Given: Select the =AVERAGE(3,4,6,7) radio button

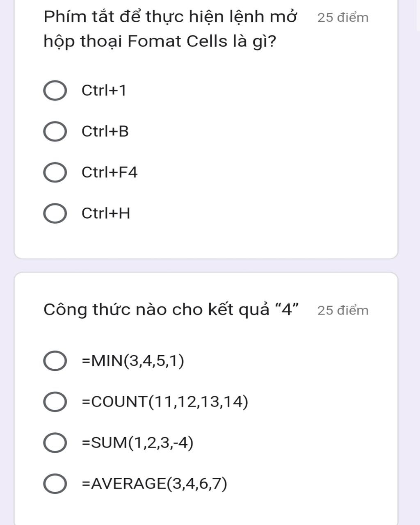Looking at the screenshot, I should (x=55, y=484).
